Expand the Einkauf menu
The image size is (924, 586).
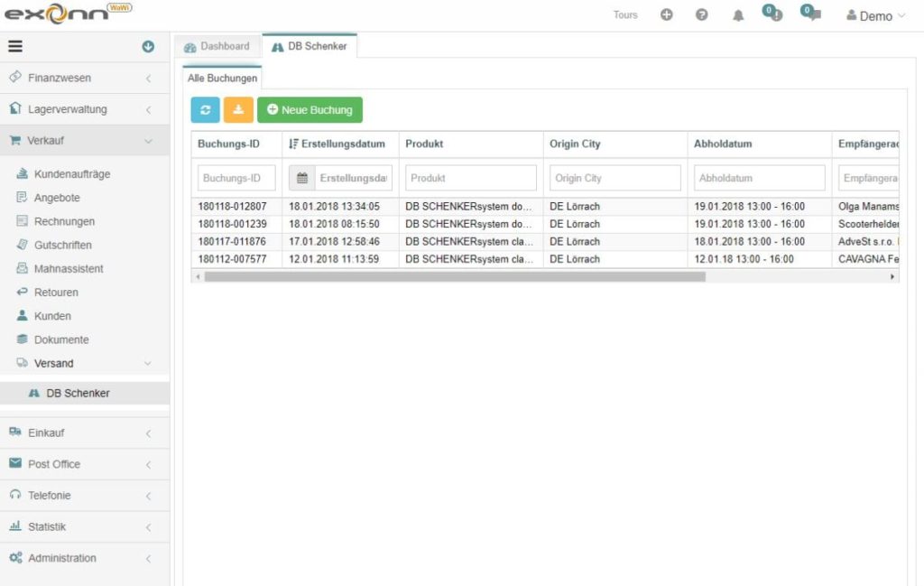85,433
